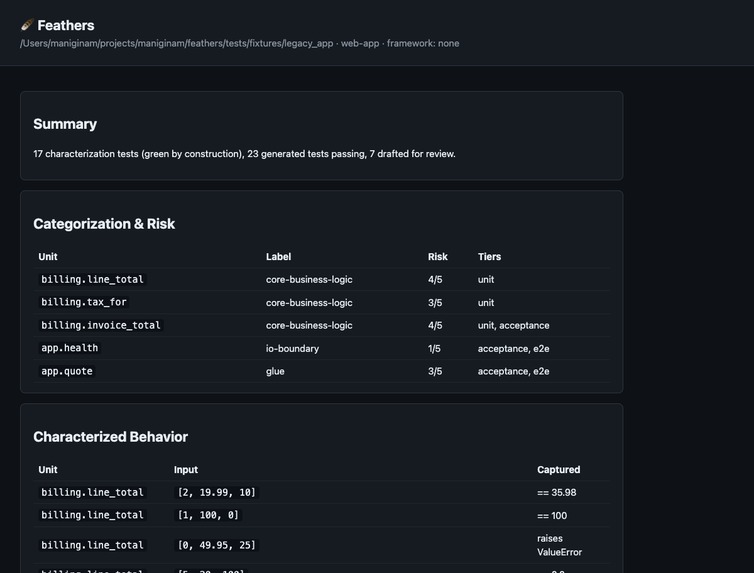Click the [2, 19.99, 10] input cell

coord(217,492)
